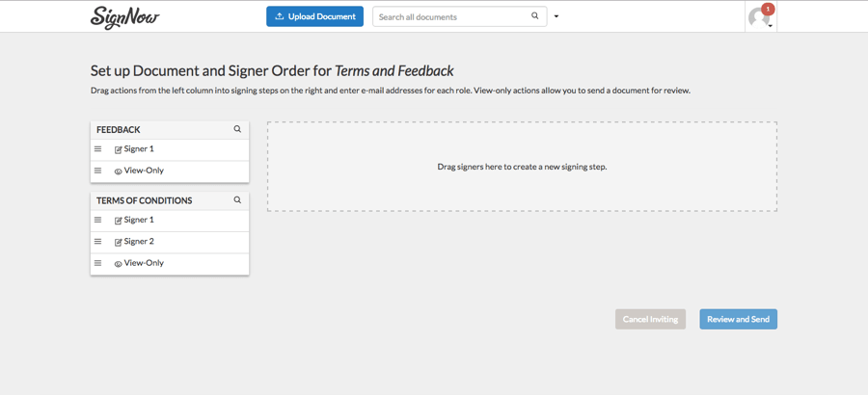
Task: Click drag handle of Feedback View-Only
Action: point(97,171)
